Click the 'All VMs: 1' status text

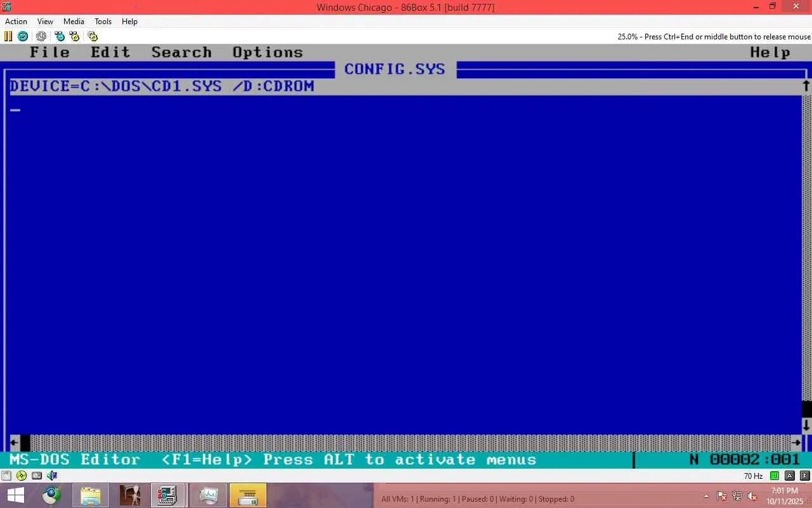[398, 499]
